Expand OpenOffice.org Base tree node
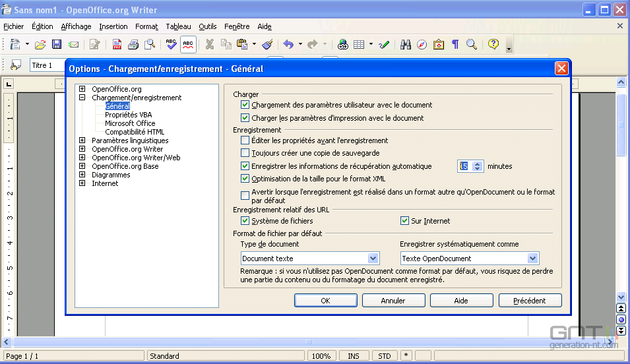630x364 pixels. tap(82, 166)
